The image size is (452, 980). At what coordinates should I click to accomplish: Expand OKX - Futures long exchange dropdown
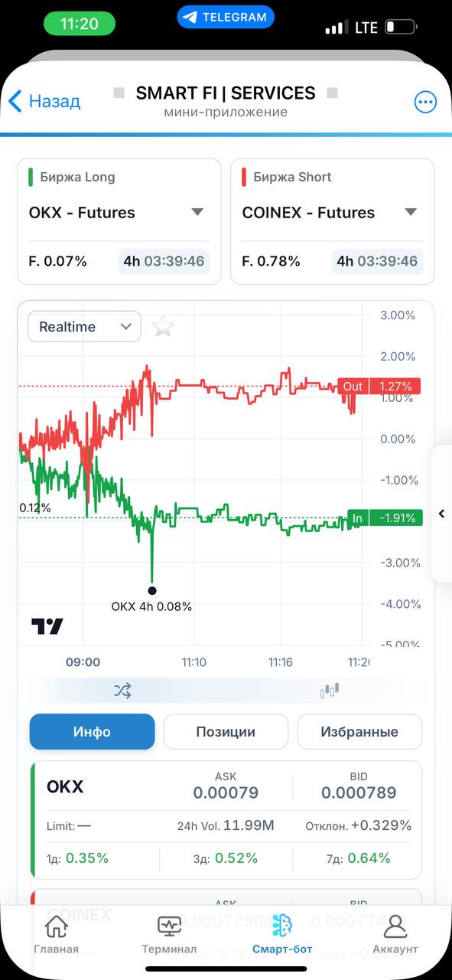[x=119, y=212]
